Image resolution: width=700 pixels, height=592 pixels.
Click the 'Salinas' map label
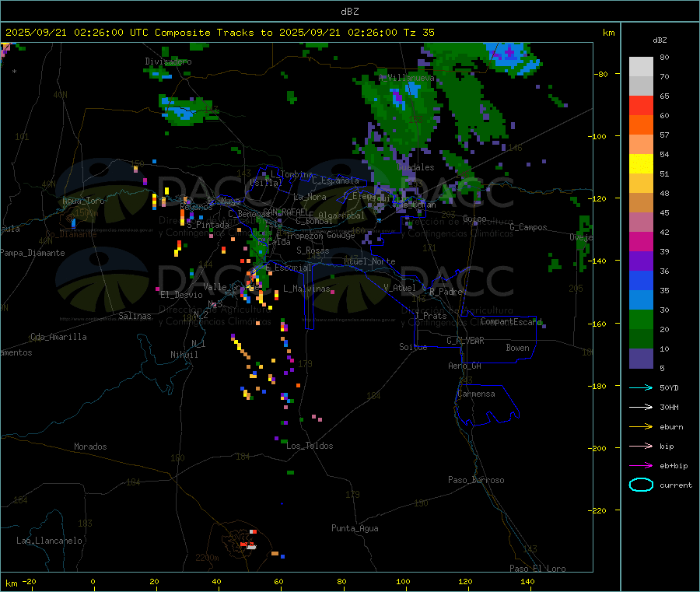(x=135, y=316)
